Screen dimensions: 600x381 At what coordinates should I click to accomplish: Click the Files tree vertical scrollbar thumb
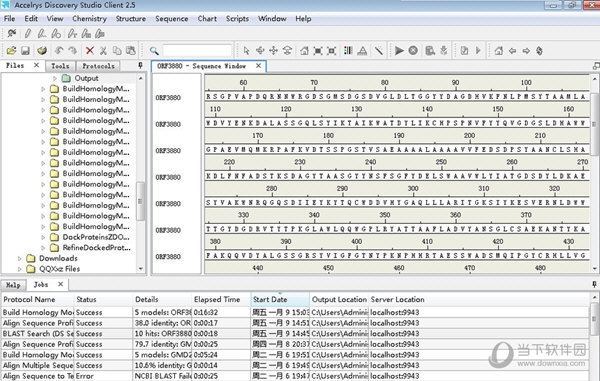(x=140, y=201)
